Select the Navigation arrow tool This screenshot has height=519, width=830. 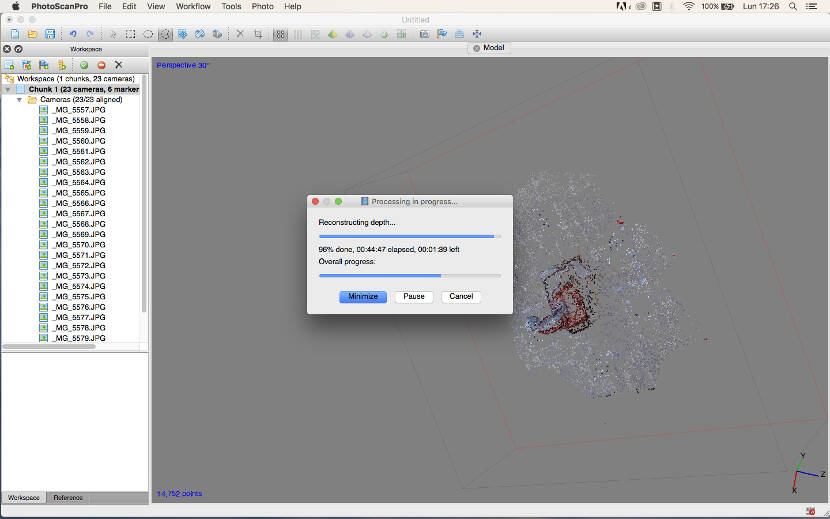tap(113, 34)
